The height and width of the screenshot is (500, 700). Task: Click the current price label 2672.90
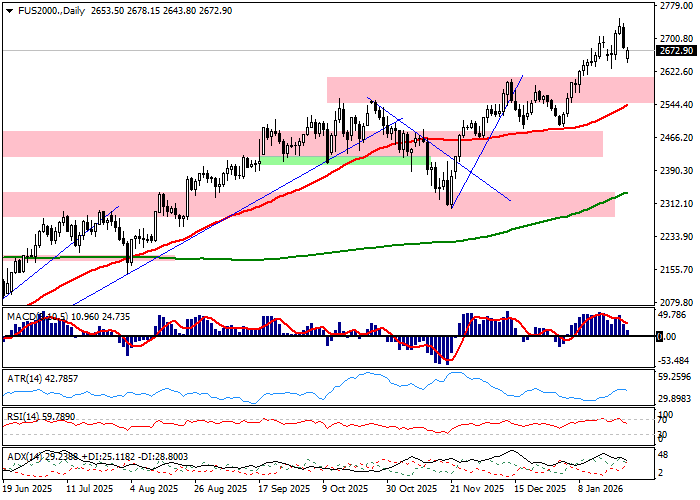(676, 50)
